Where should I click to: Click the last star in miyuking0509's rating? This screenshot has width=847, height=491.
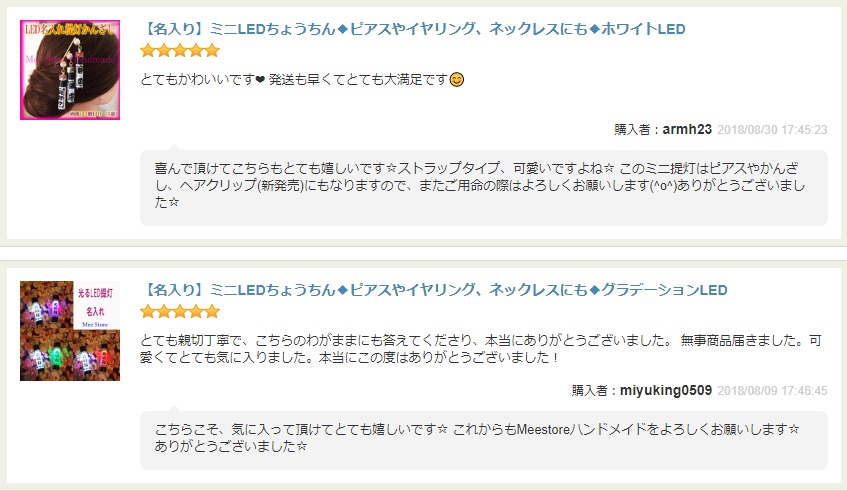(212, 312)
